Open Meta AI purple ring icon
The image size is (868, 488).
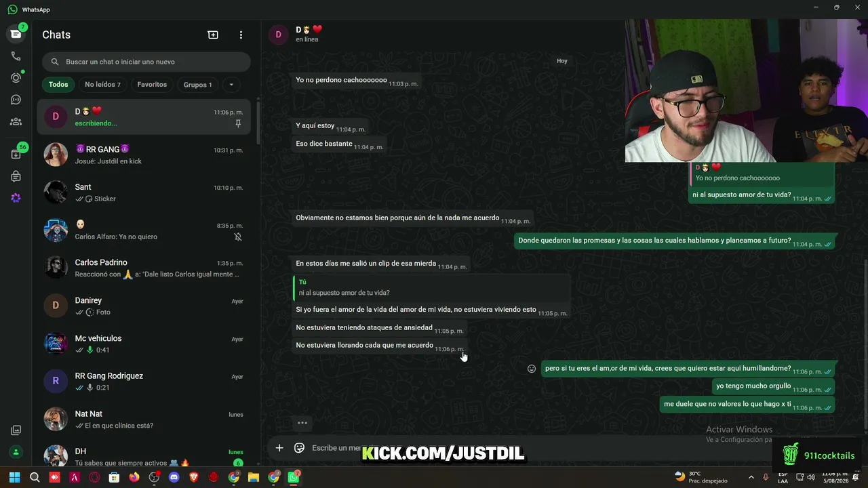[x=16, y=198]
